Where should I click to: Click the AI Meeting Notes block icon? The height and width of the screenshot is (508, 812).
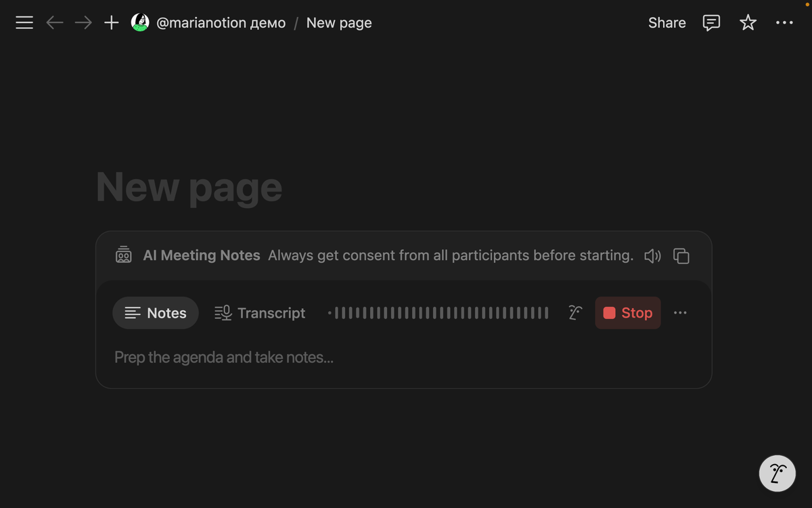pos(124,255)
